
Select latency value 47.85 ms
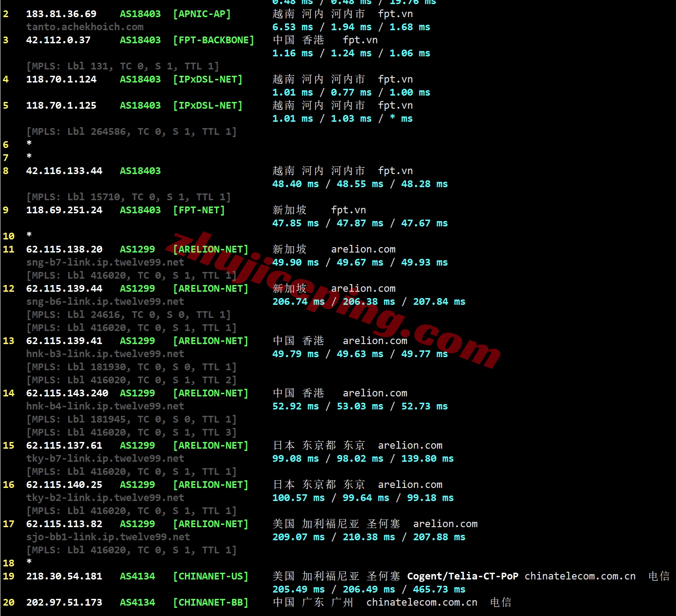295,223
